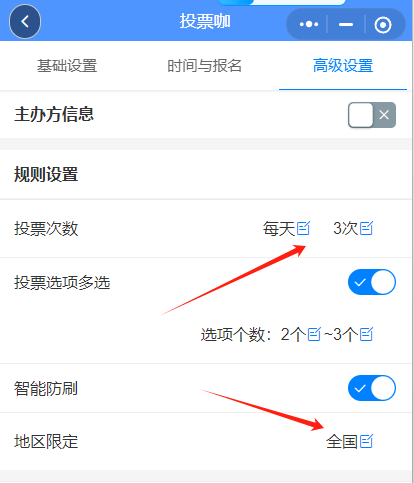The width and height of the screenshot is (414, 483).
Task: Click the 2个 minimum options value
Action: [x=293, y=334]
